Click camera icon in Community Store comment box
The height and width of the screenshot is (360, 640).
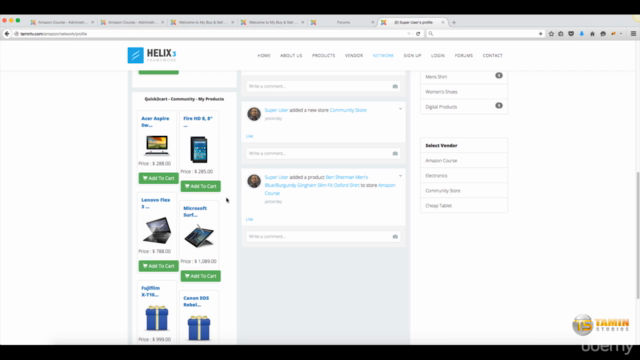click(395, 153)
